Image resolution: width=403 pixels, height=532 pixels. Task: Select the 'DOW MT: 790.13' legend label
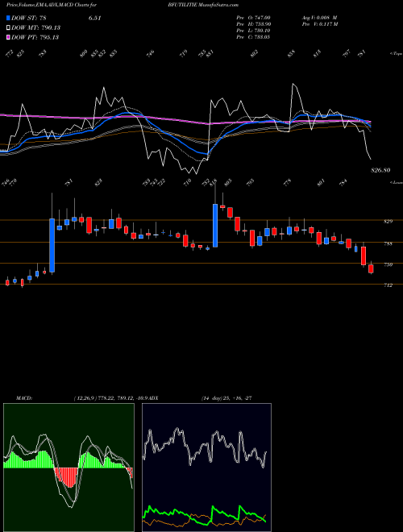tap(35, 28)
